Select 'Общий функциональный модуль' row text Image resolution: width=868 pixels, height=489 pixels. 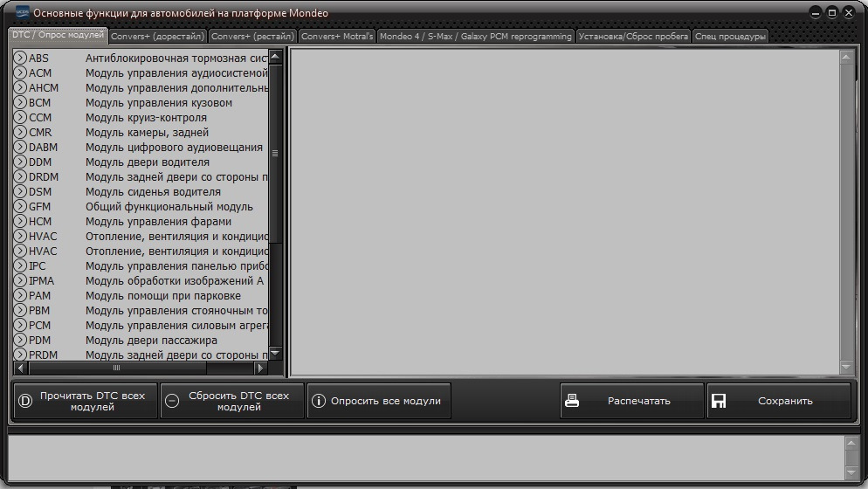(x=169, y=207)
